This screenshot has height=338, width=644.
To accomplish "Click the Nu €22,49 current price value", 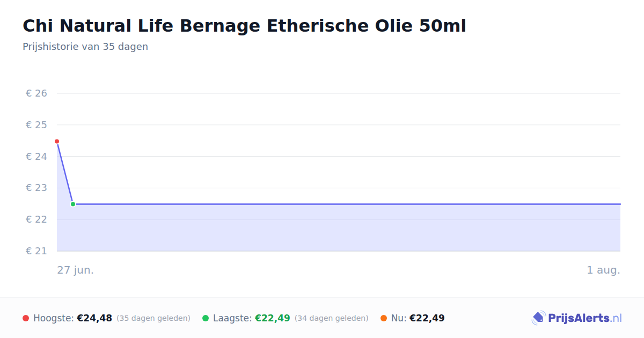I will [427, 318].
